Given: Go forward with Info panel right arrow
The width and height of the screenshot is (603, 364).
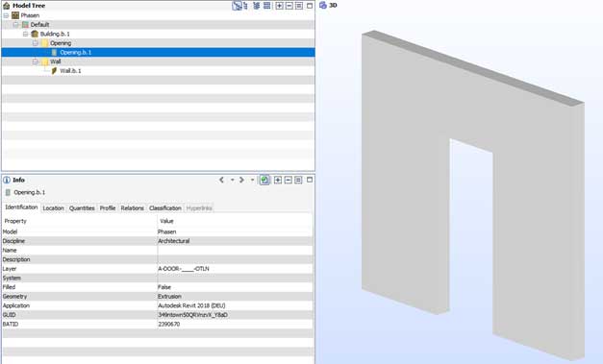Looking at the screenshot, I should pyautogui.click(x=241, y=180).
